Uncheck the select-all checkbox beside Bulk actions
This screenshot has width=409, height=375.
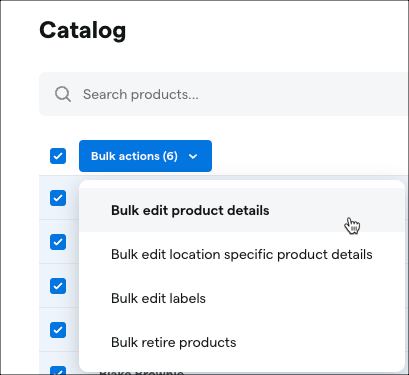(58, 156)
